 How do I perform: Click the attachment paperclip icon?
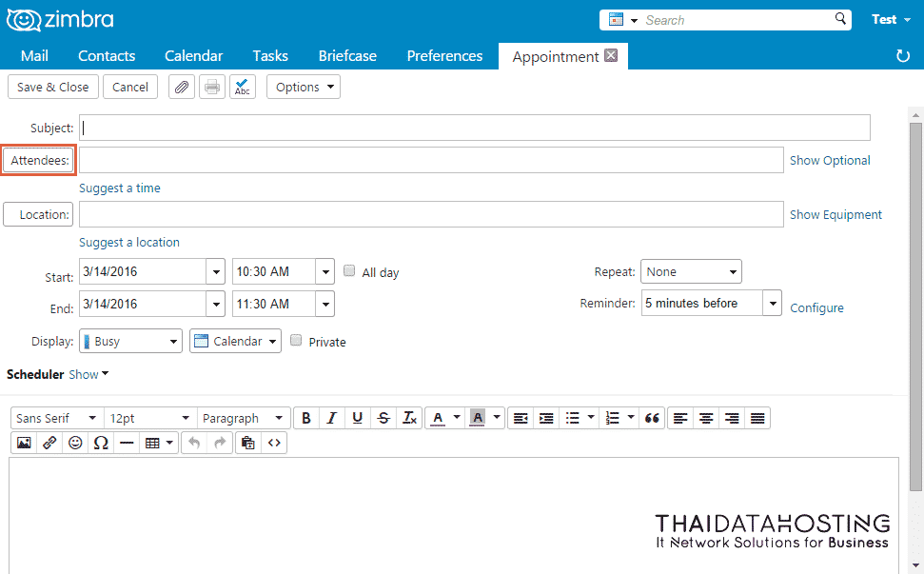coord(182,88)
